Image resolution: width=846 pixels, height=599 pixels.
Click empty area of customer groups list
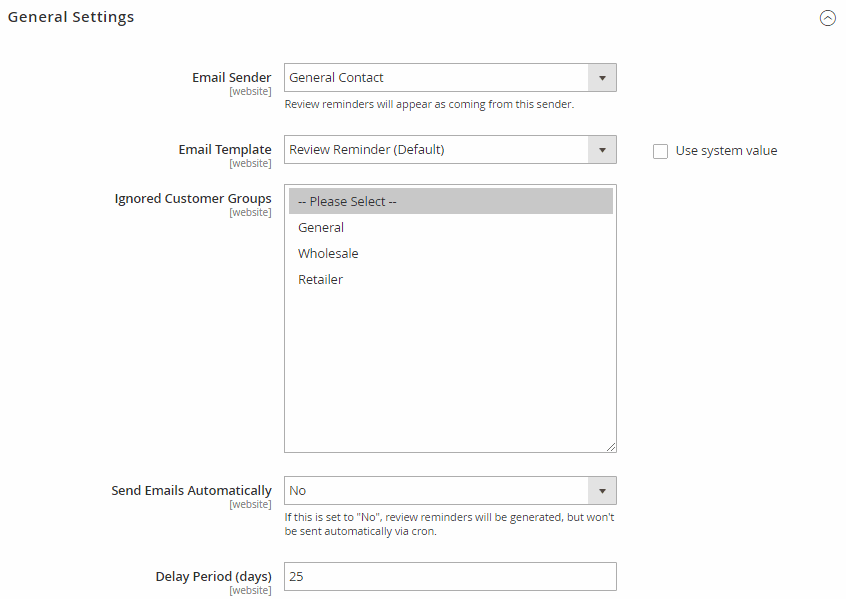[x=451, y=367]
